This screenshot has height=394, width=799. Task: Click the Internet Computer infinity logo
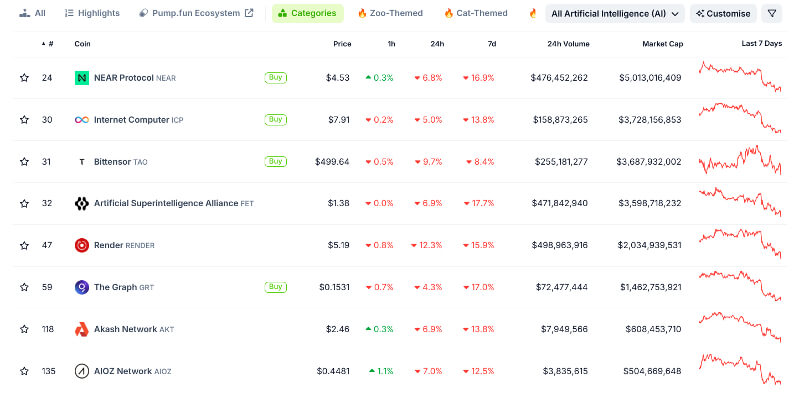click(x=82, y=120)
